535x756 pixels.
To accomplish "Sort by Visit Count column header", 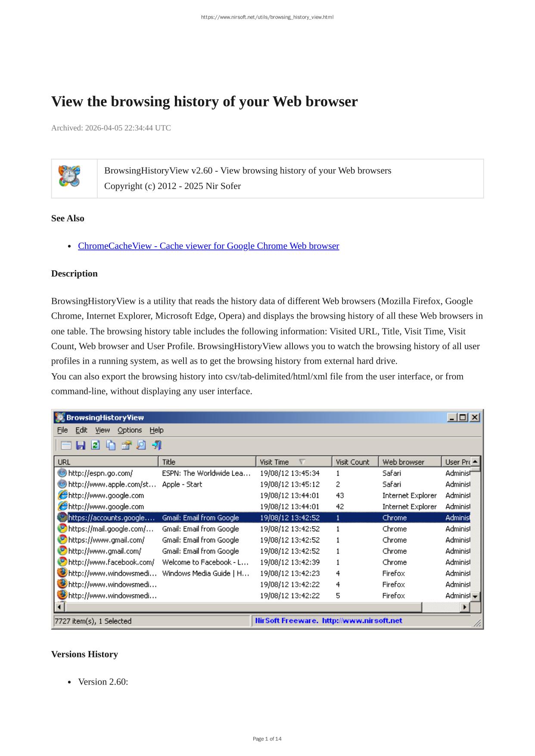I will (x=355, y=462).
